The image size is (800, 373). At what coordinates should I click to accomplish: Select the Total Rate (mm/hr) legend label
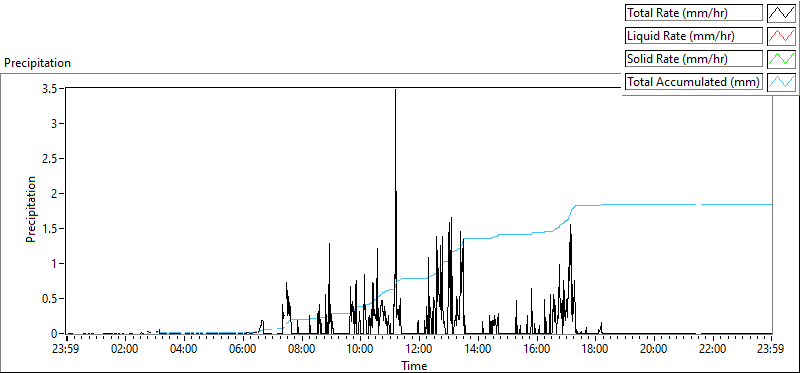tap(694, 13)
